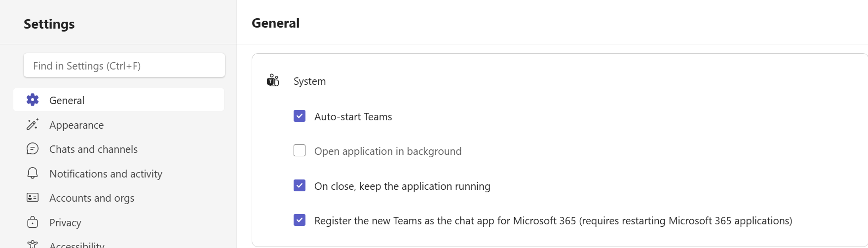This screenshot has height=248, width=868.
Task: Select Accounts and orgs settings
Action: pos(119,198)
